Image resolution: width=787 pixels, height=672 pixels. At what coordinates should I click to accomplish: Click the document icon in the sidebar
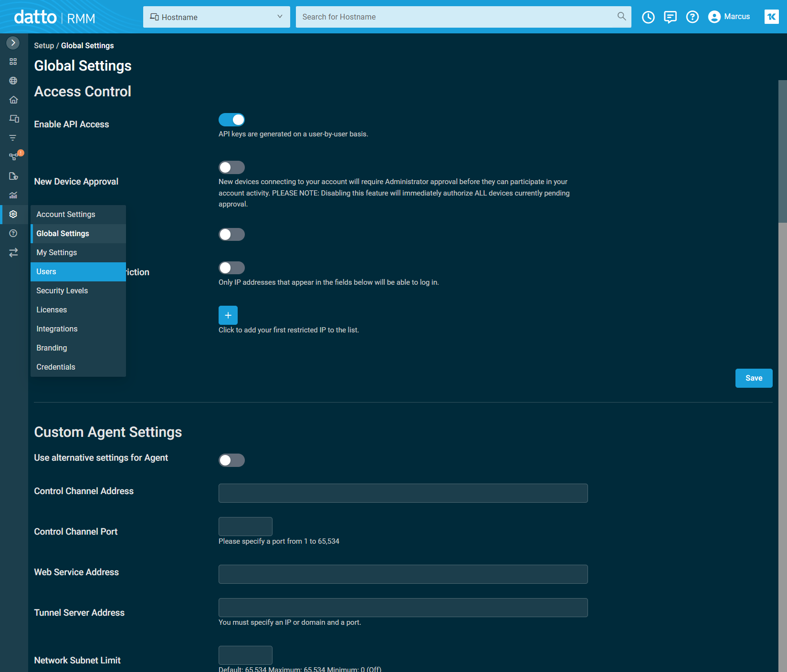coord(13,176)
